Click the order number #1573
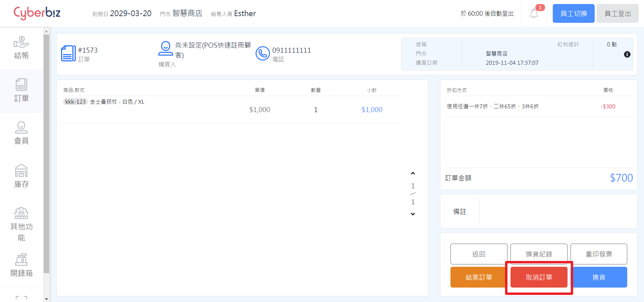644x302 pixels. [88, 50]
